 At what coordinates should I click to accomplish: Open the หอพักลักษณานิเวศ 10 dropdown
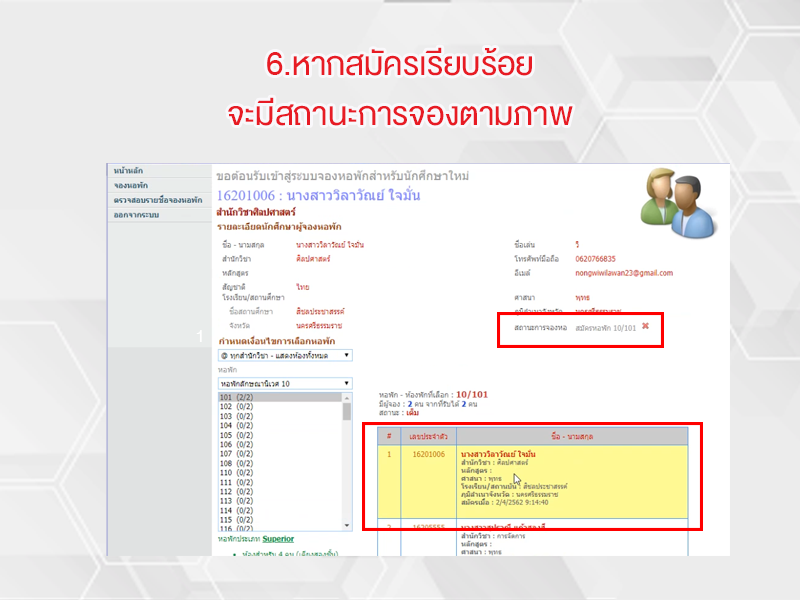point(284,383)
